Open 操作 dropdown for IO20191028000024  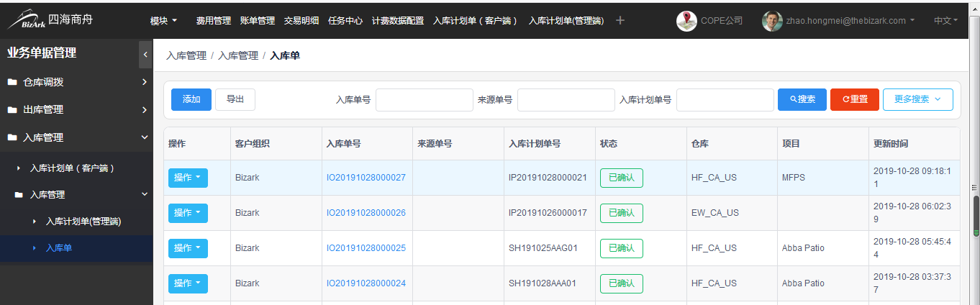coord(188,283)
